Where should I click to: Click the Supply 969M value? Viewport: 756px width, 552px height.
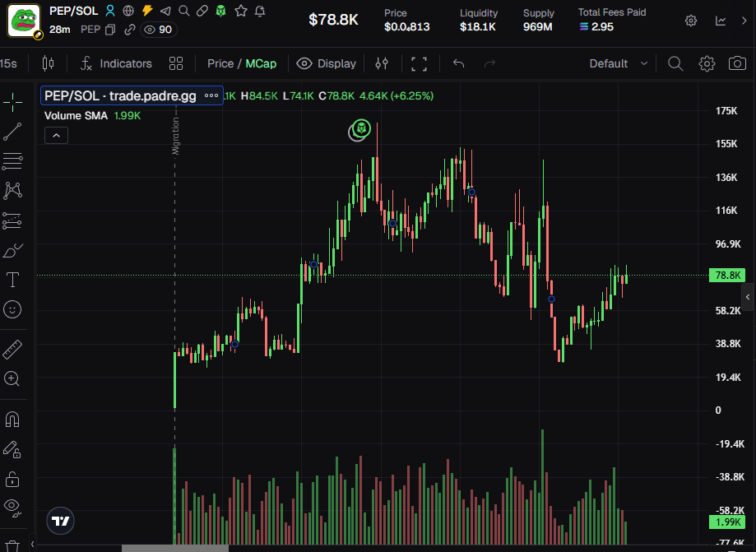point(537,27)
